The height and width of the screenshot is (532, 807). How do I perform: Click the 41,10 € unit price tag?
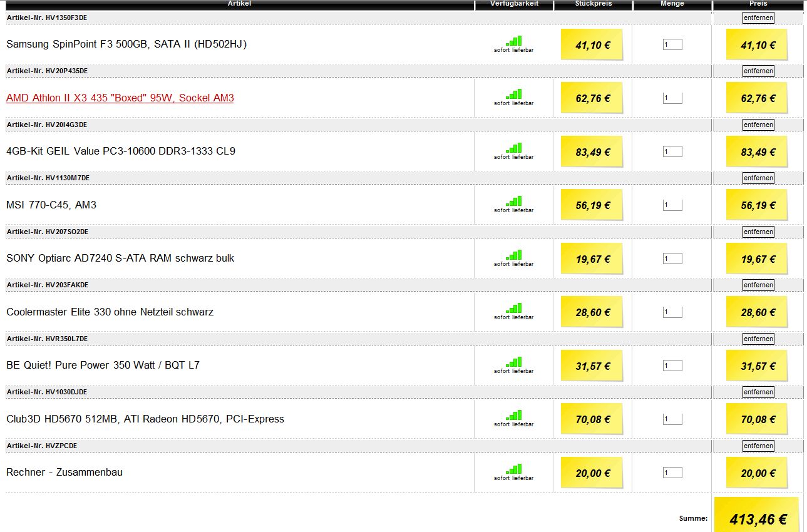pos(592,44)
